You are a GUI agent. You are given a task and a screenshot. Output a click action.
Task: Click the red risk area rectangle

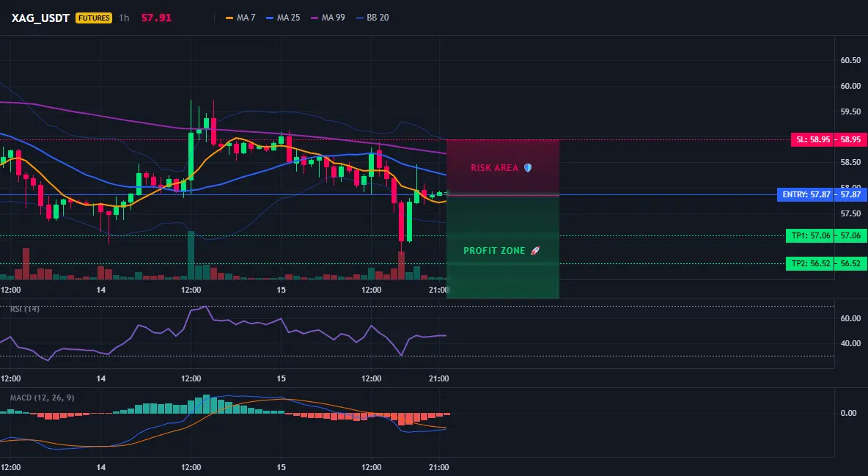pos(503,166)
